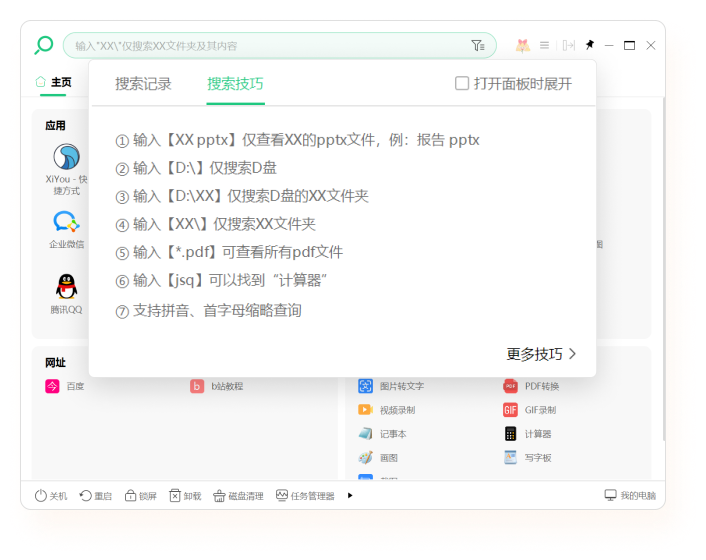The height and width of the screenshot is (560, 706).
Task: Click the green search magnifier icon
Action: pos(44,45)
